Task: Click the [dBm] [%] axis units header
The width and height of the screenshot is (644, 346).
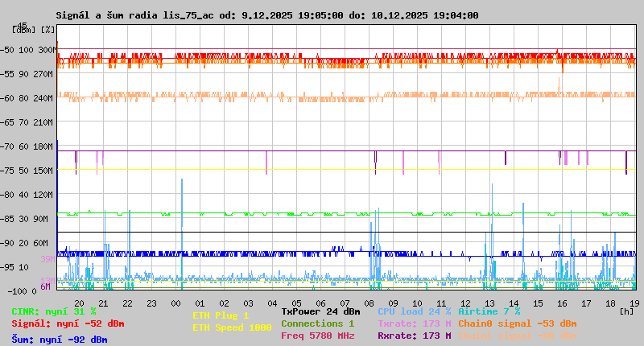Action: click(33, 30)
